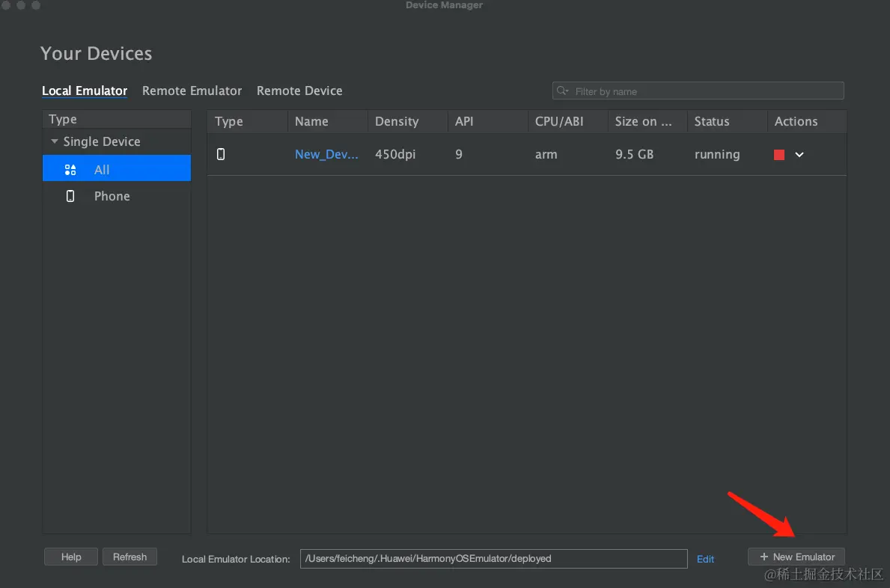Collapse the Single Device tree group

point(55,141)
